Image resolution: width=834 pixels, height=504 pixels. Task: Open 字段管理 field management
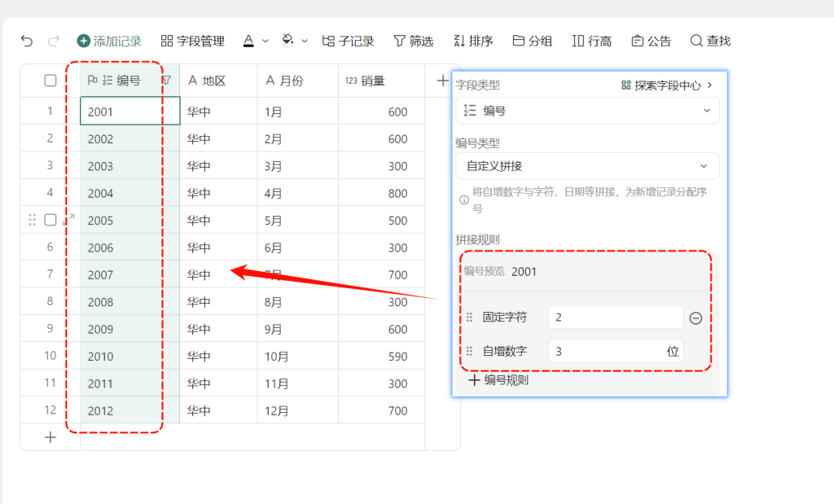tap(192, 41)
